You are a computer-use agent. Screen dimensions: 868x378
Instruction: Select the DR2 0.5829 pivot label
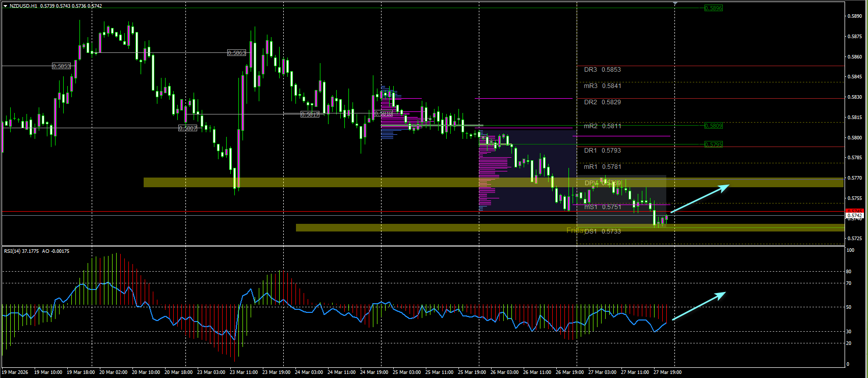pyautogui.click(x=602, y=102)
